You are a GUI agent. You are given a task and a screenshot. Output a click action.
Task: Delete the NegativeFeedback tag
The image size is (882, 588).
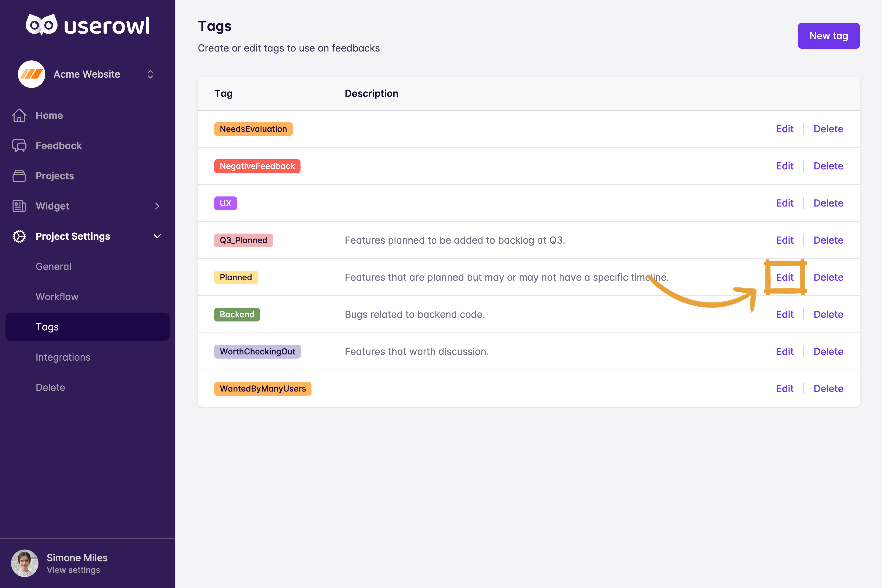click(828, 166)
